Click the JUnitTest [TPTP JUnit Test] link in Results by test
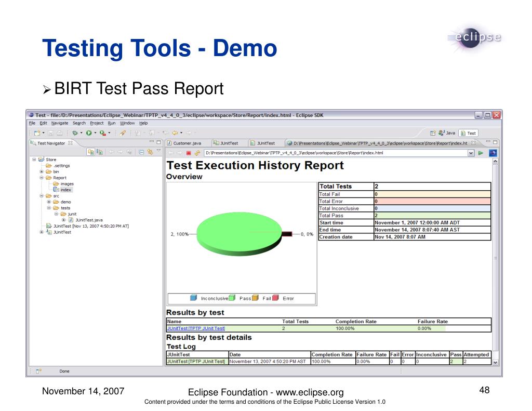532x411 pixels. click(196, 328)
